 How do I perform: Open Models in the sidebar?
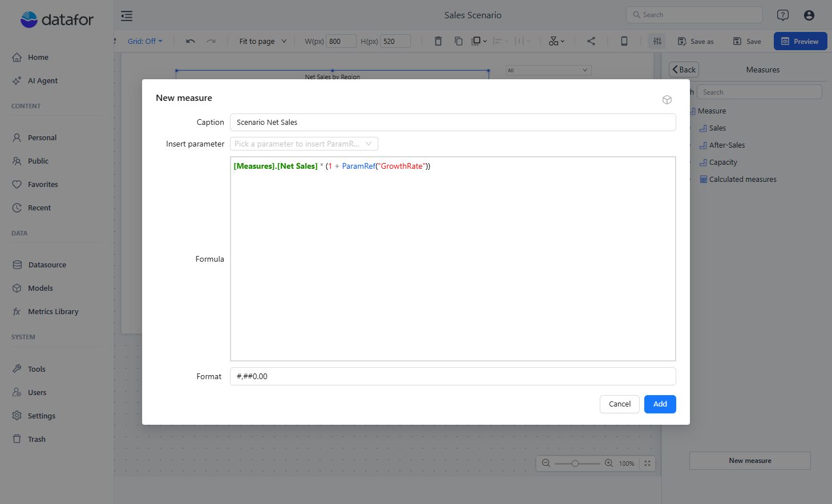40,288
